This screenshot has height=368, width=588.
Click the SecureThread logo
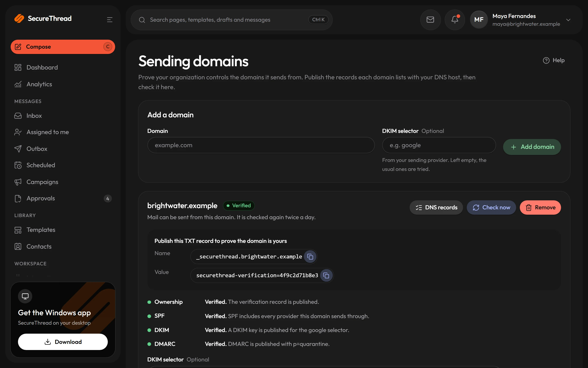[x=43, y=18]
